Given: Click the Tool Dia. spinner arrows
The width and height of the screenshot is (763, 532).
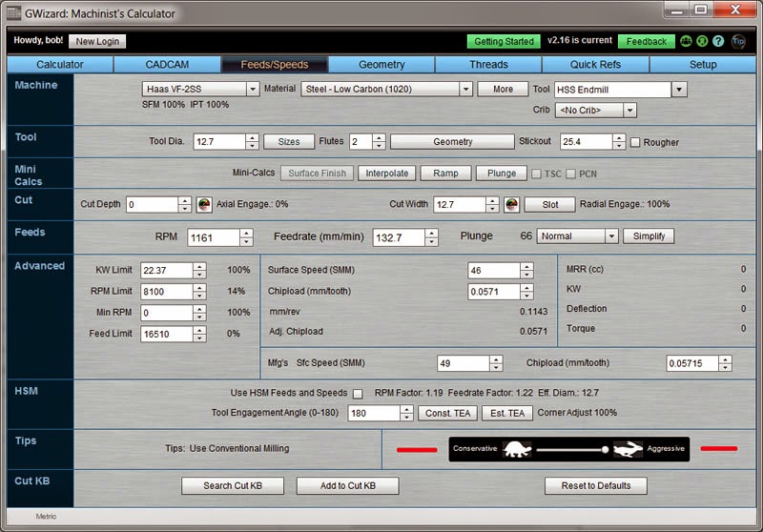Looking at the screenshot, I should [x=252, y=141].
